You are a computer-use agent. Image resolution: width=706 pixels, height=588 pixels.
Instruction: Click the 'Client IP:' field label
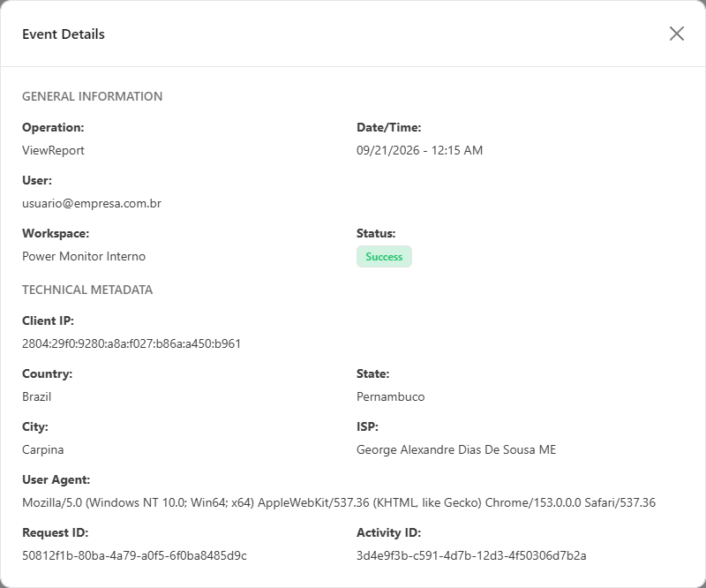click(48, 320)
